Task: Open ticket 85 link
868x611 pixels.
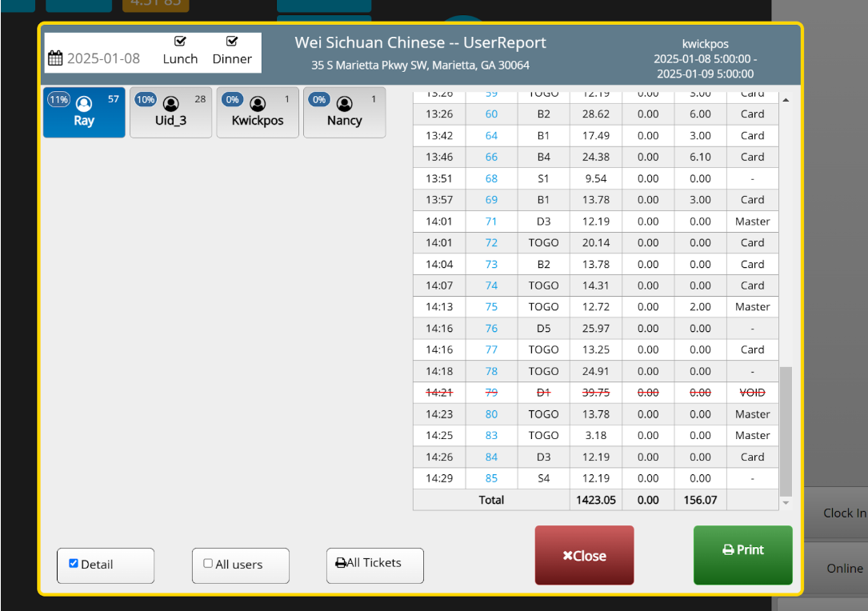Action: click(491, 478)
